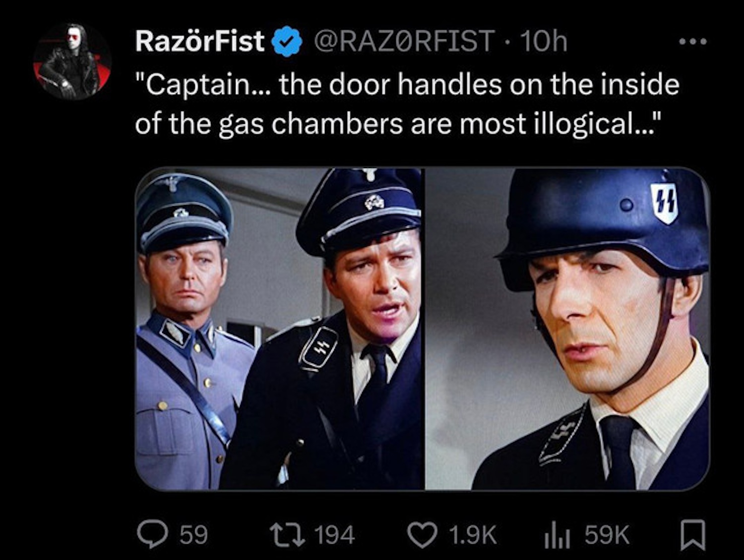Bookmark the post with the bookmark icon
The height and width of the screenshot is (560, 744).
[692, 535]
